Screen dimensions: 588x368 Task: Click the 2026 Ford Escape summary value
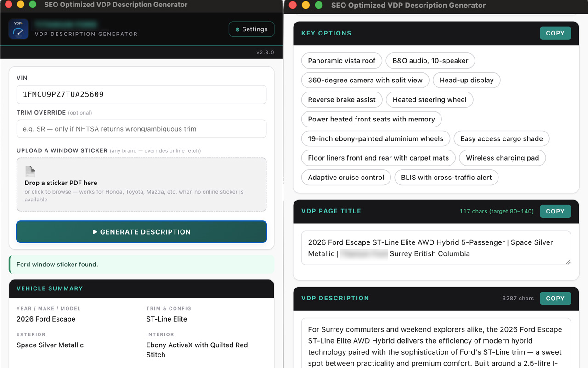pyautogui.click(x=46, y=319)
